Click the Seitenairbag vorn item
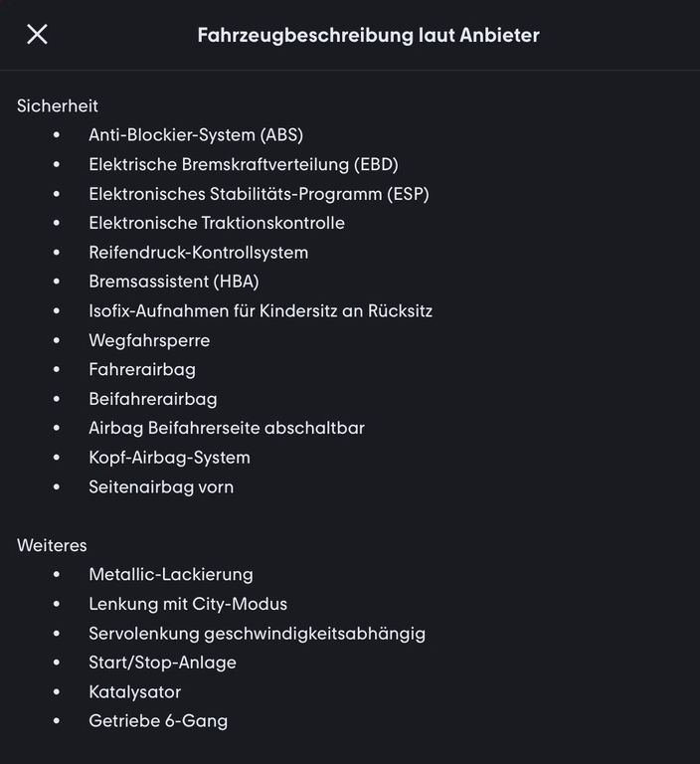This screenshot has width=700, height=764. pyautogui.click(x=161, y=486)
